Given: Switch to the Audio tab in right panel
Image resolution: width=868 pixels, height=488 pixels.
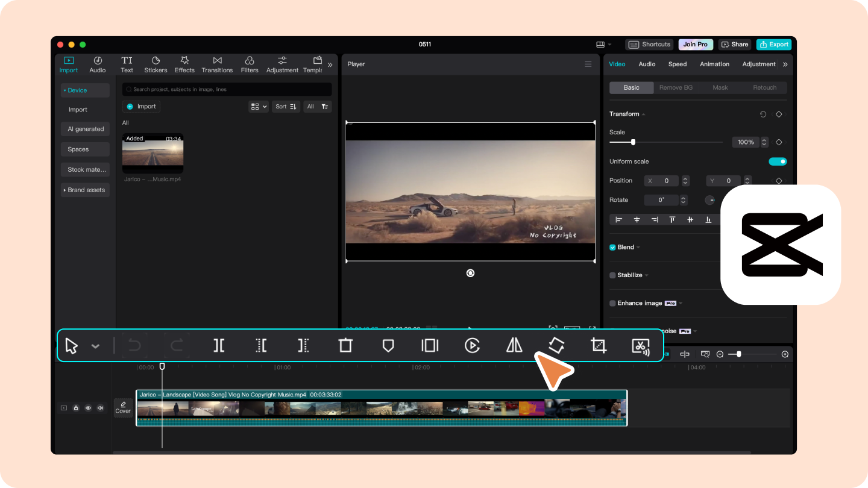Looking at the screenshot, I should click(x=646, y=64).
